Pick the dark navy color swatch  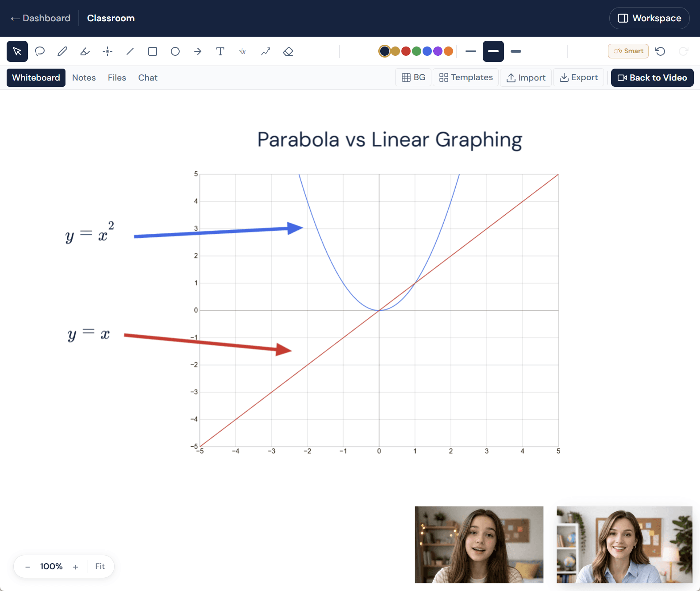(x=385, y=51)
